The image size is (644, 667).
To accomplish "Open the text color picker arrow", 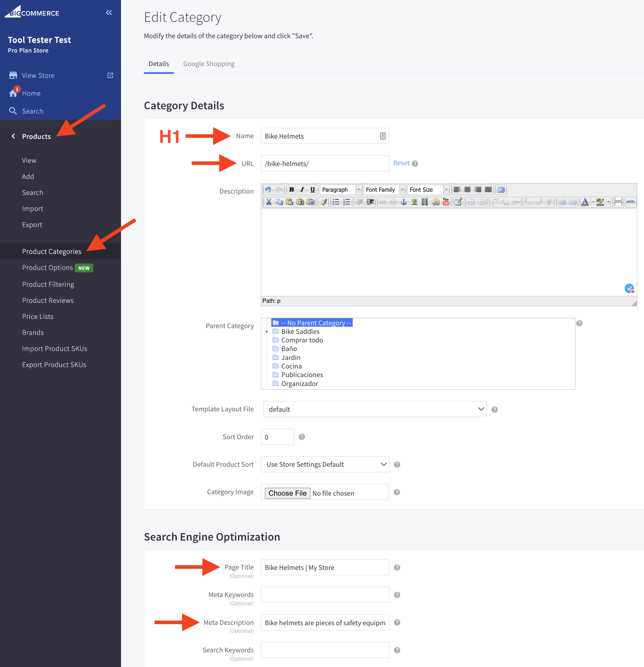I will (x=593, y=202).
